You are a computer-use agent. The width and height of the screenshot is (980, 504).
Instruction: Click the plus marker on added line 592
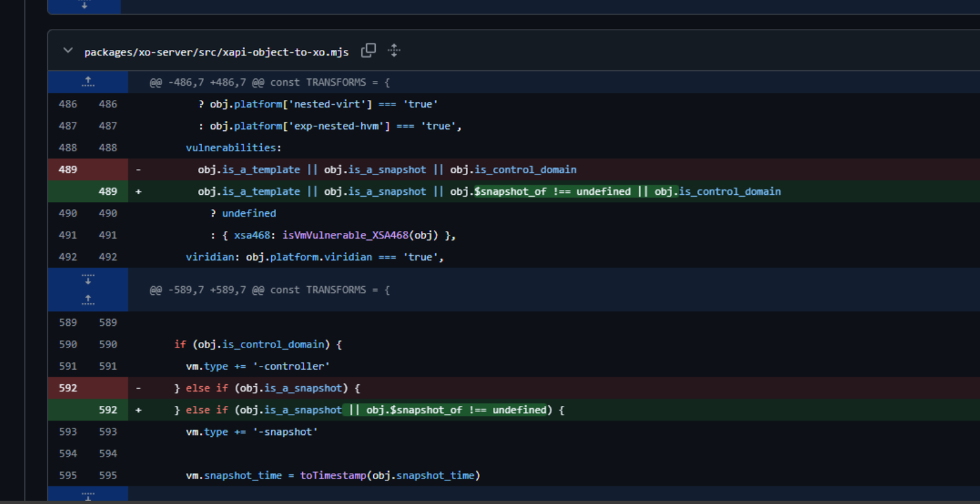pos(138,410)
